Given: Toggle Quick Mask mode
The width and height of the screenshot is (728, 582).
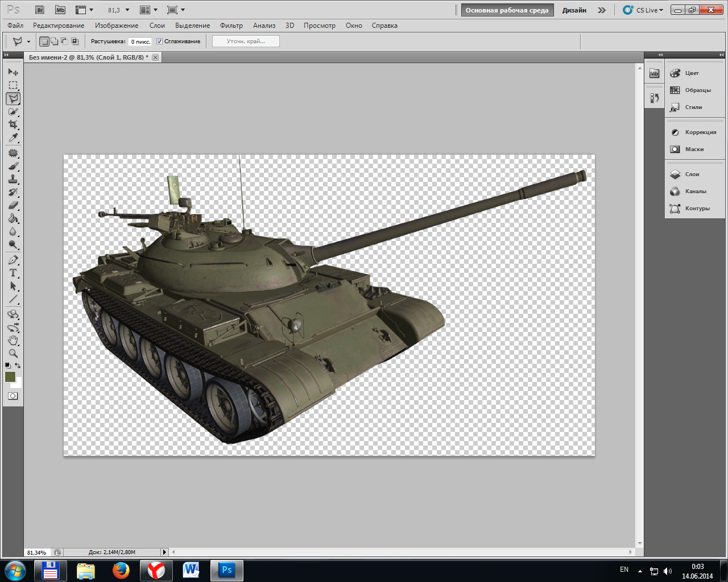Looking at the screenshot, I should (x=13, y=396).
